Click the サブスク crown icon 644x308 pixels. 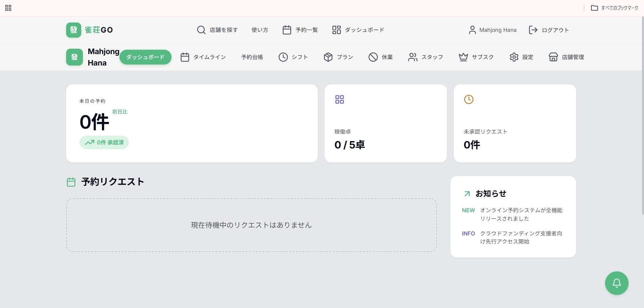[463, 57]
